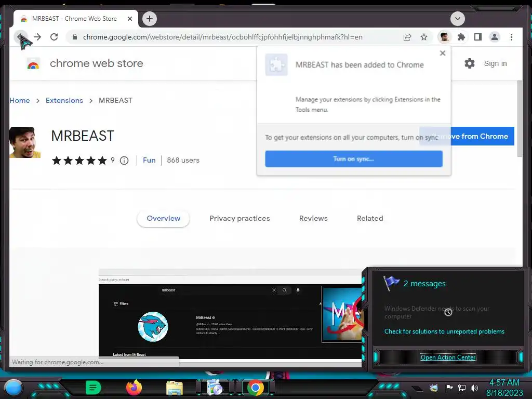The height and width of the screenshot is (399, 532).
Task: Open web store settings gear
Action: tap(469, 63)
